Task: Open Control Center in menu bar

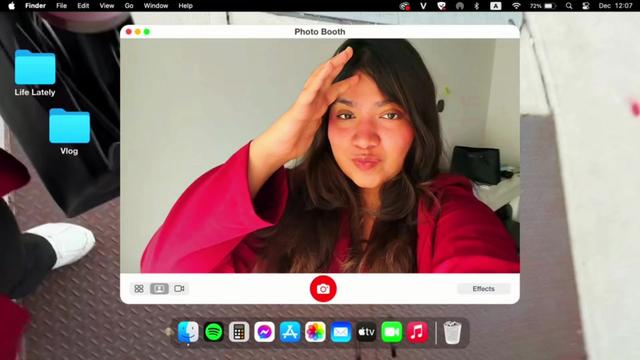Action: point(586,6)
